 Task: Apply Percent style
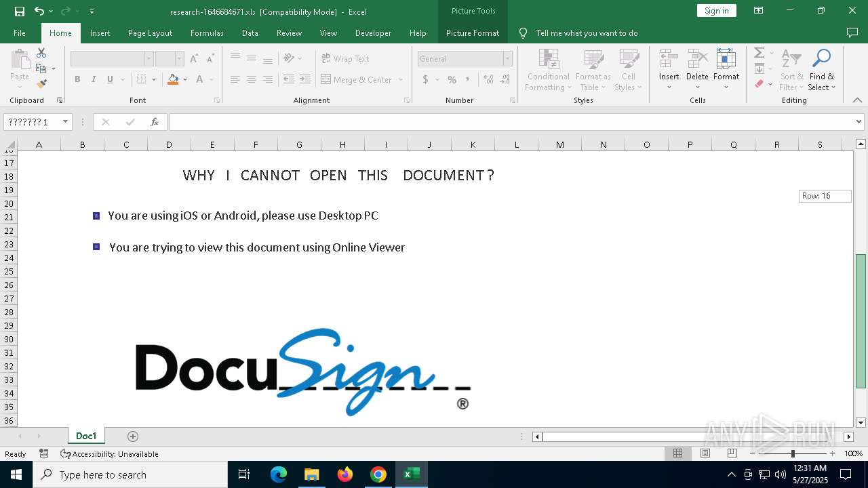coord(452,79)
